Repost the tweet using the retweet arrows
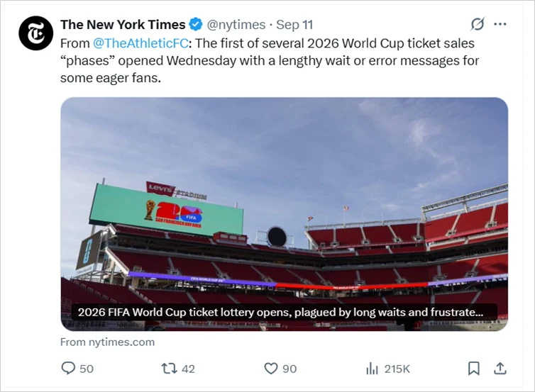This screenshot has height=392, width=535. (169, 369)
